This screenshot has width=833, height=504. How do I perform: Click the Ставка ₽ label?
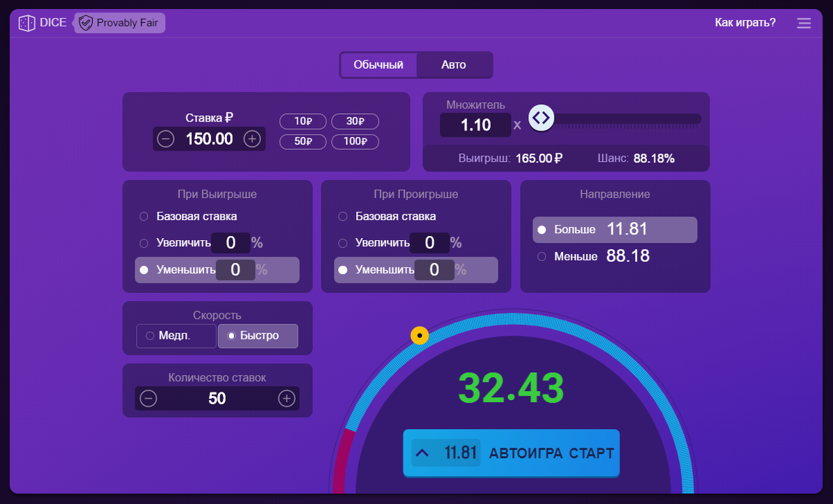pos(209,118)
